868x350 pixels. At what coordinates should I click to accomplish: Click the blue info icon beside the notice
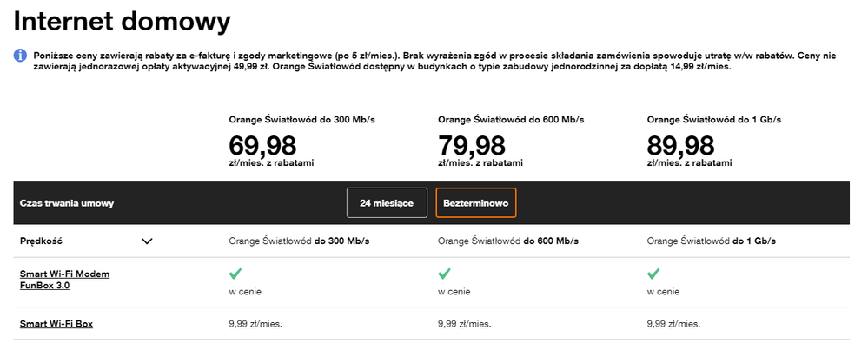[20, 56]
